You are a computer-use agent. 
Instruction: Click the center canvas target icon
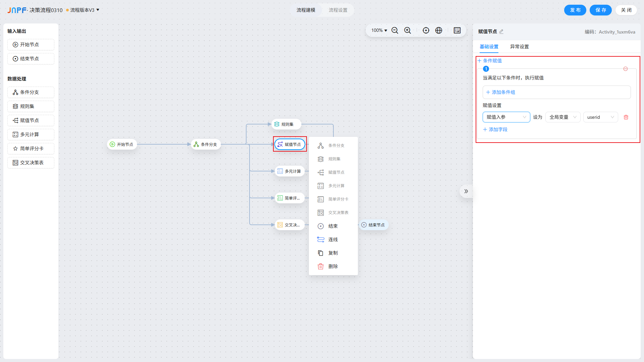click(426, 31)
